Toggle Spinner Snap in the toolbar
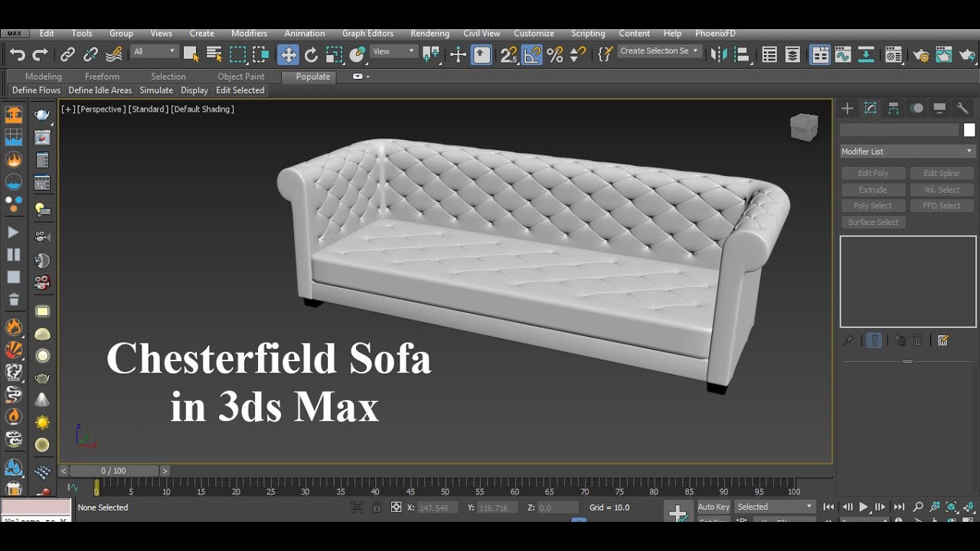This screenshot has width=980, height=551. [578, 54]
